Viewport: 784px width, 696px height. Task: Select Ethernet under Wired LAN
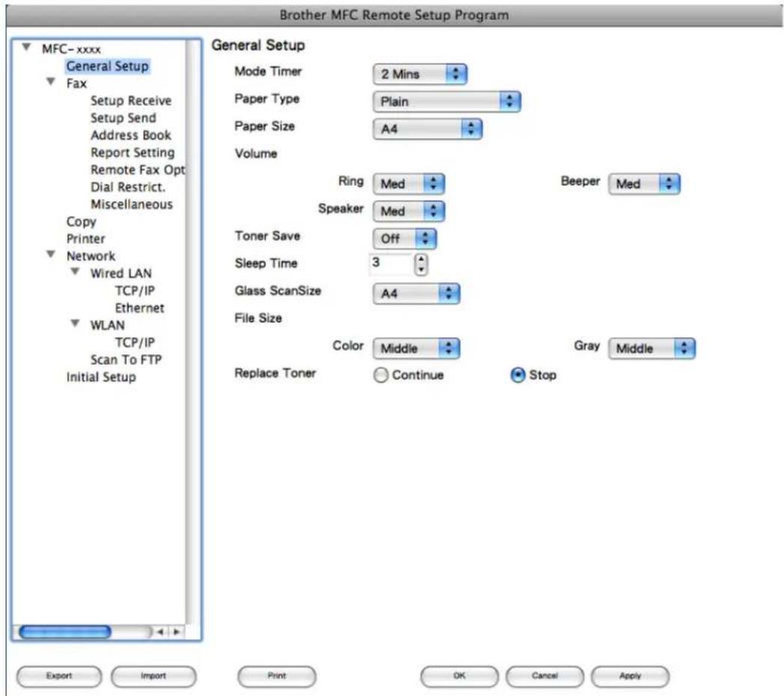[139, 308]
